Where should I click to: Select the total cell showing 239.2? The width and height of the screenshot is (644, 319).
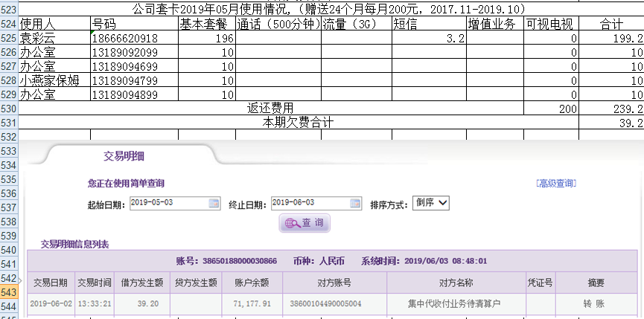(x=610, y=109)
